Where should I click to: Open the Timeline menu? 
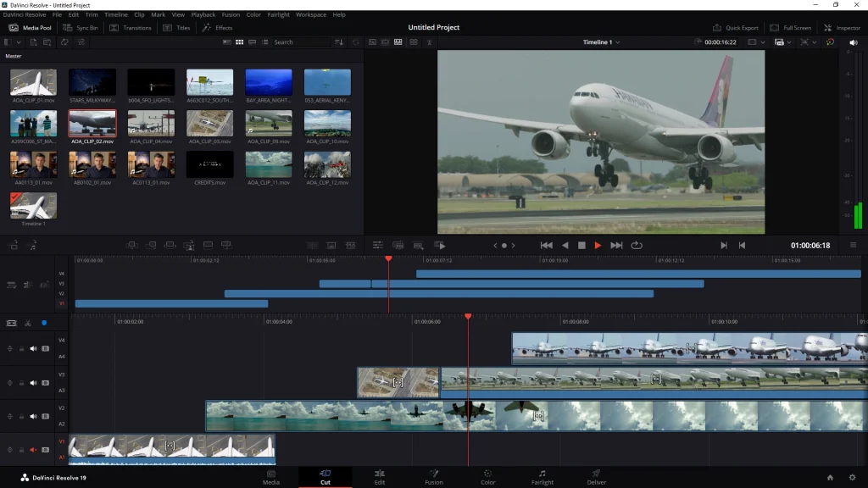(115, 14)
